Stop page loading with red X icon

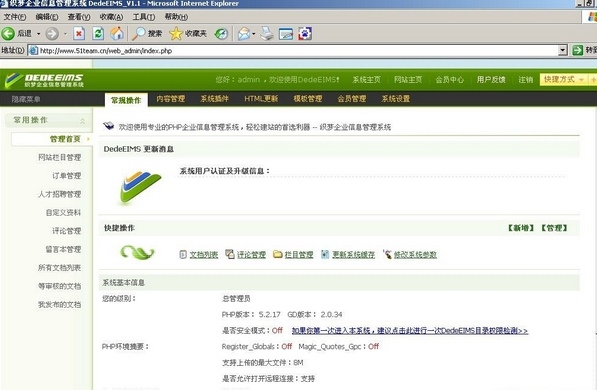79,34
